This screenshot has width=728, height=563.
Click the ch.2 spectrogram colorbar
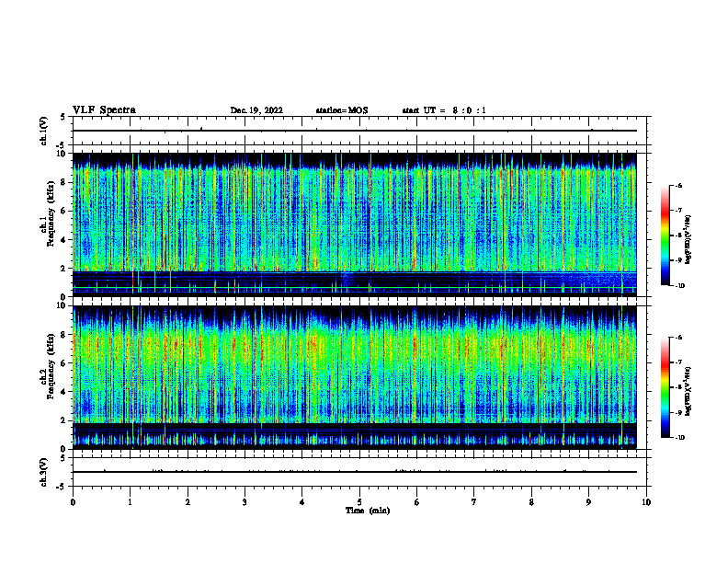coord(665,387)
